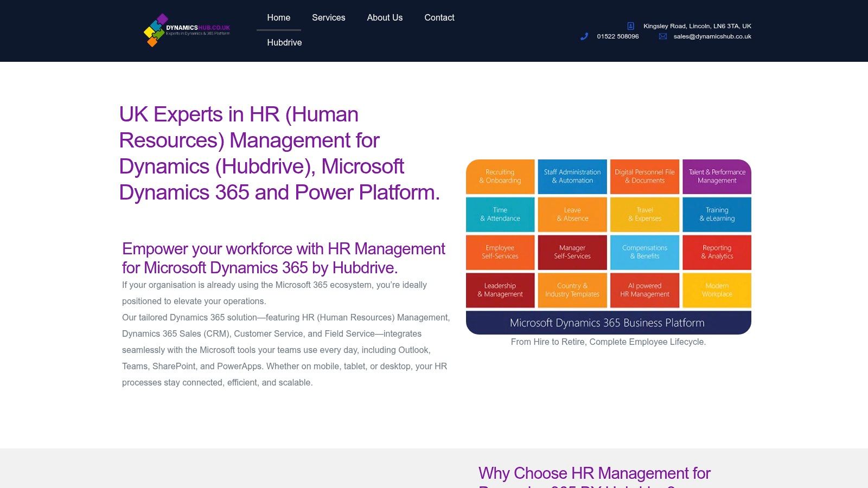Image resolution: width=868 pixels, height=488 pixels.
Task: Open the Home menu item
Action: (279, 17)
